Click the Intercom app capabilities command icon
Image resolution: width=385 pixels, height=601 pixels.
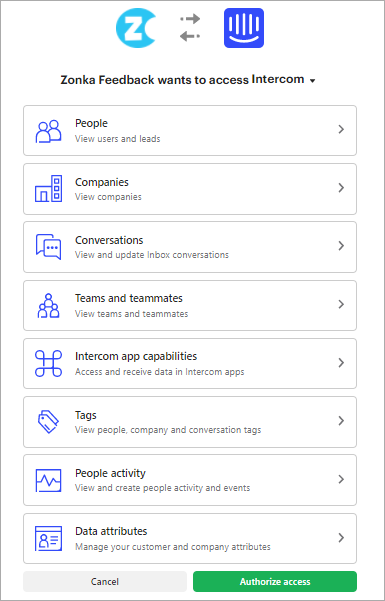pyautogui.click(x=48, y=363)
